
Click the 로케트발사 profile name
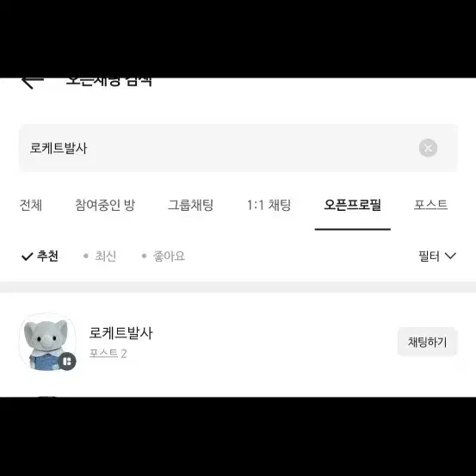[x=121, y=333]
